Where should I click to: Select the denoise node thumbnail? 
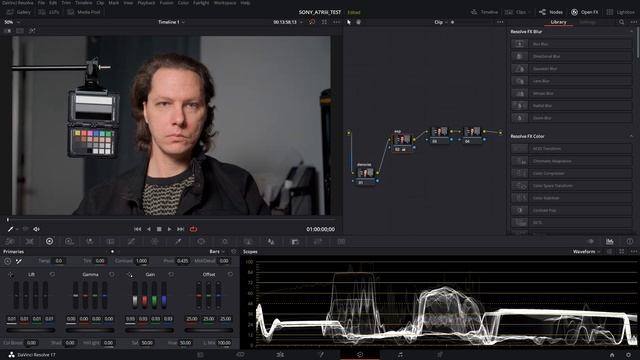365,173
